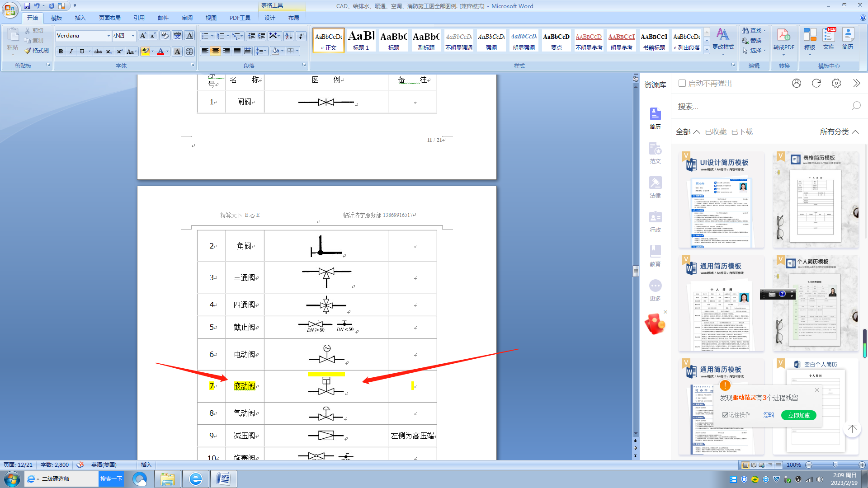Apply the 标题 1 heading style
Viewport: 868px width, 488px height.
(361, 40)
